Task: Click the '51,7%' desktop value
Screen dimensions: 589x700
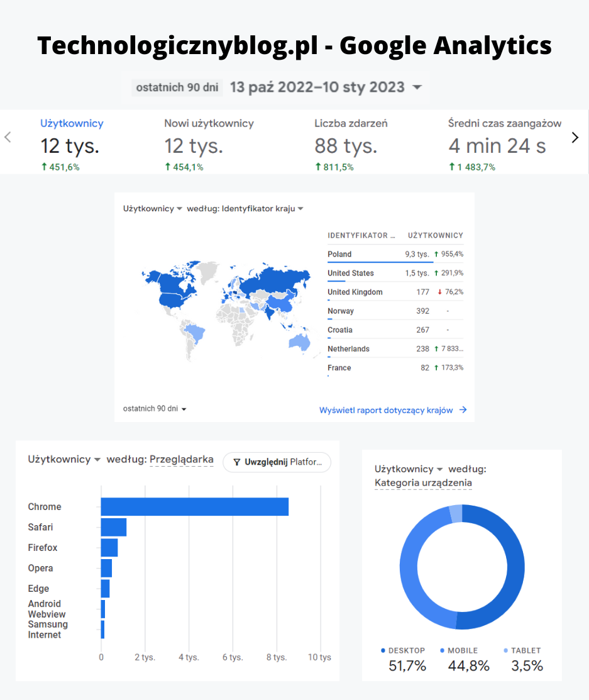Action: [407, 665]
